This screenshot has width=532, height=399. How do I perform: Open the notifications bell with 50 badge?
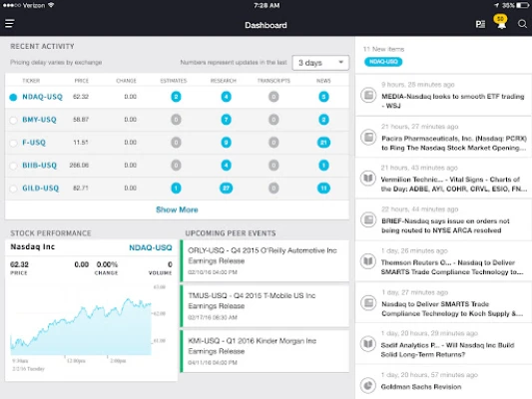click(501, 22)
